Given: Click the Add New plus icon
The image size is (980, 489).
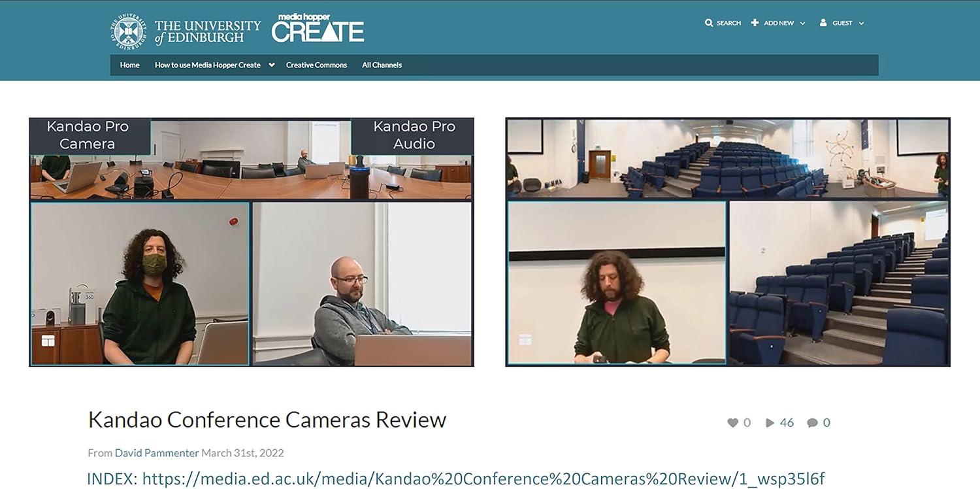Looking at the screenshot, I should click(x=755, y=23).
